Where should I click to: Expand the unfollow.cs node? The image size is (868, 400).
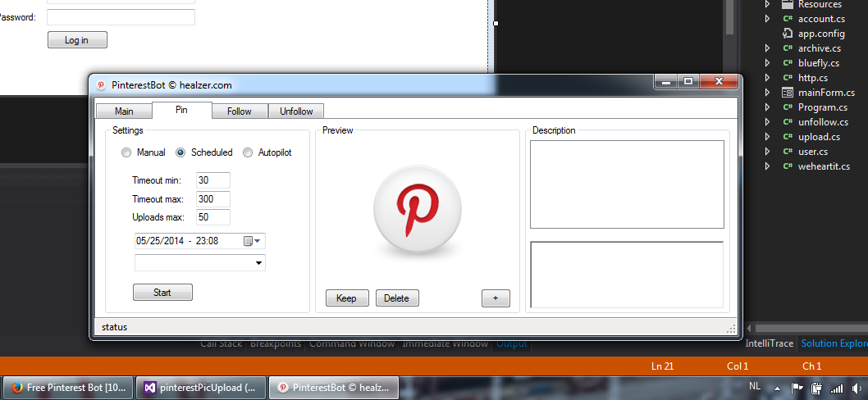pos(767,121)
